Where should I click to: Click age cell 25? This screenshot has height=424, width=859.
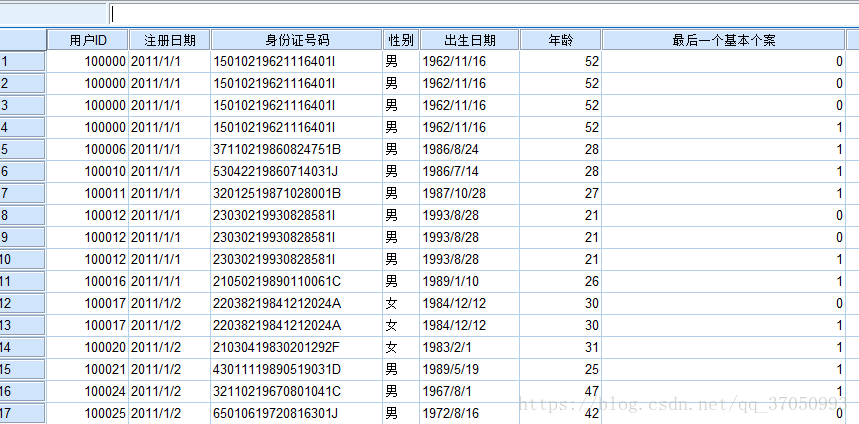pyautogui.click(x=560, y=370)
